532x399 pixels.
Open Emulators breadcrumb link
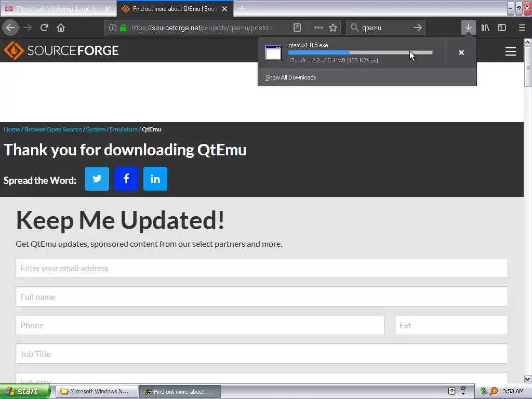coord(124,129)
